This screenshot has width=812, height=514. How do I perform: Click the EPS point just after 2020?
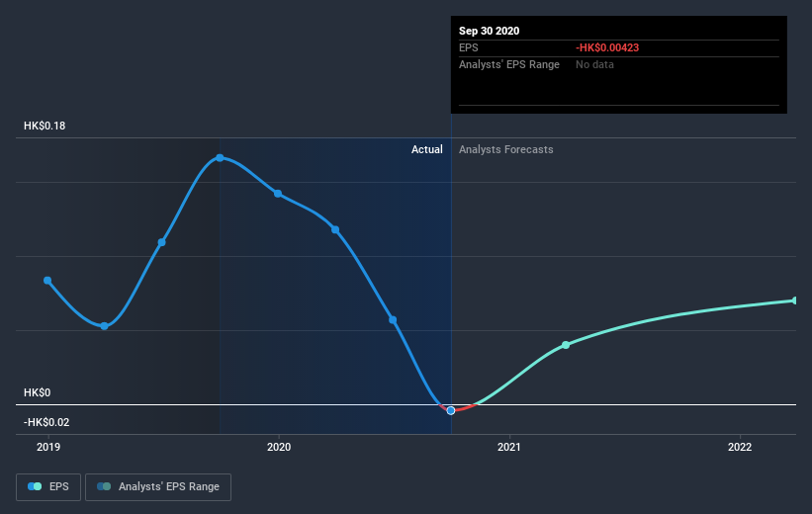(335, 229)
